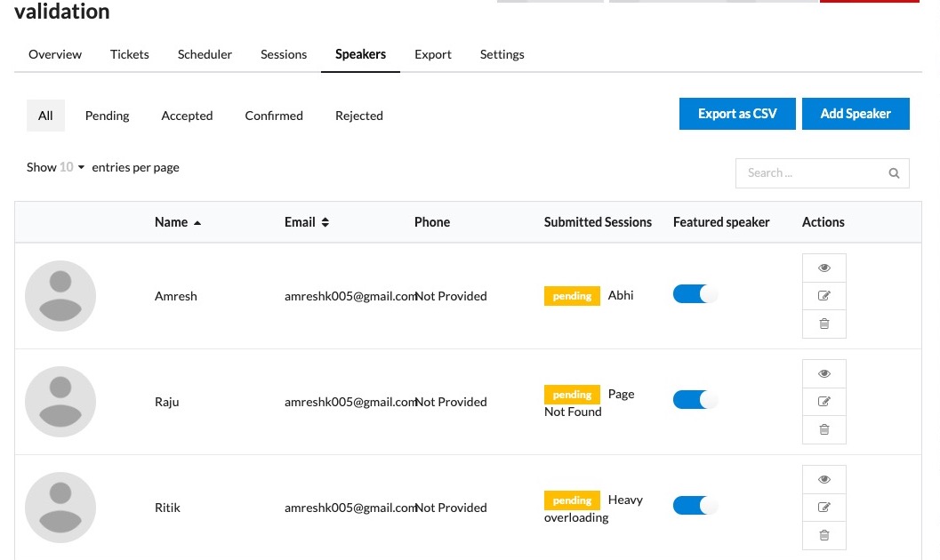Delete speaker Amresh trash icon
The width and height of the screenshot is (940, 560).
click(824, 324)
